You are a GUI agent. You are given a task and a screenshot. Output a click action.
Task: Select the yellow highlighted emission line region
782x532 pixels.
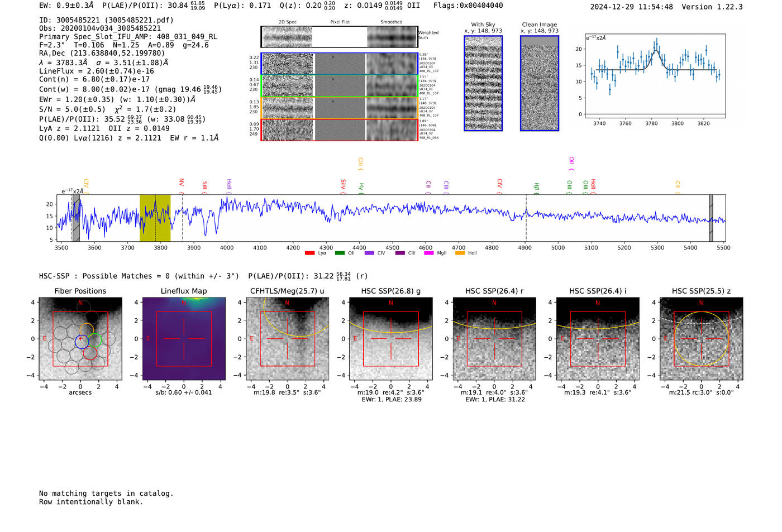pos(155,218)
